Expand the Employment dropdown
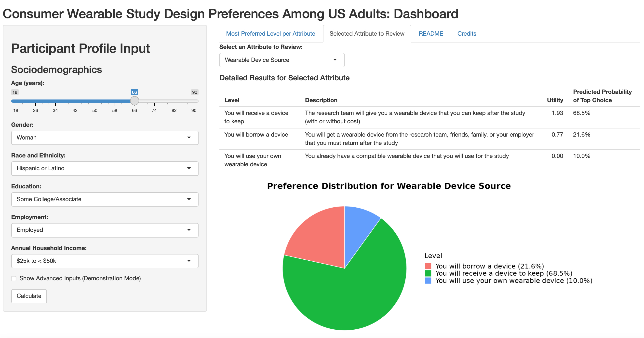This screenshot has width=644, height=338. [x=105, y=230]
